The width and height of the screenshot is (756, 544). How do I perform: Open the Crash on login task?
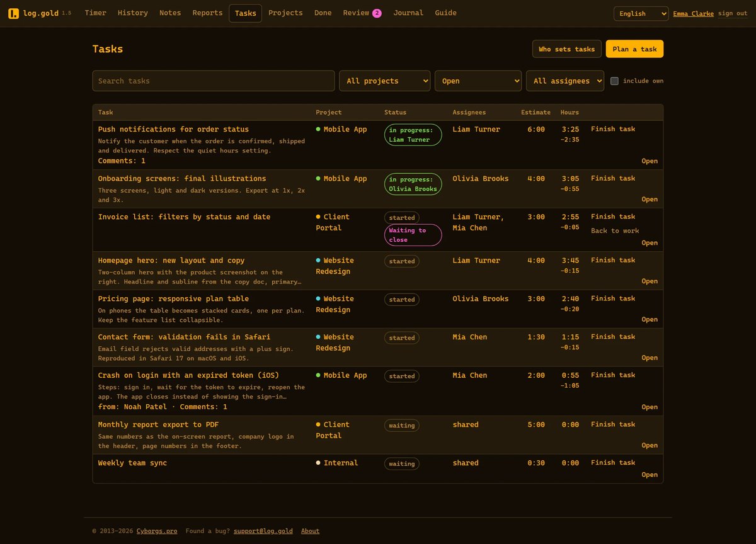click(x=650, y=407)
